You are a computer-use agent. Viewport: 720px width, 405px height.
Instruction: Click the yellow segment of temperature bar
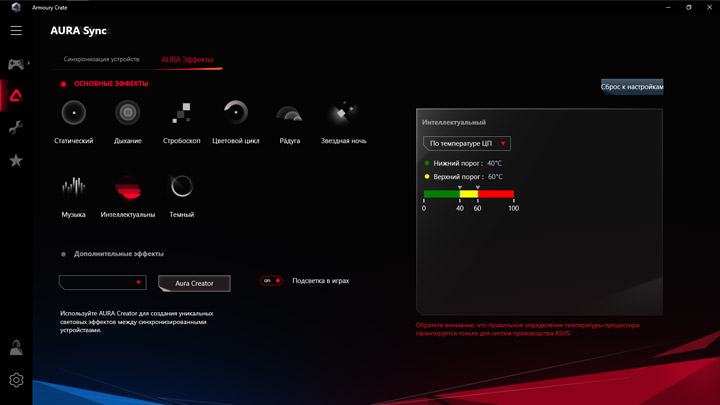click(469, 194)
